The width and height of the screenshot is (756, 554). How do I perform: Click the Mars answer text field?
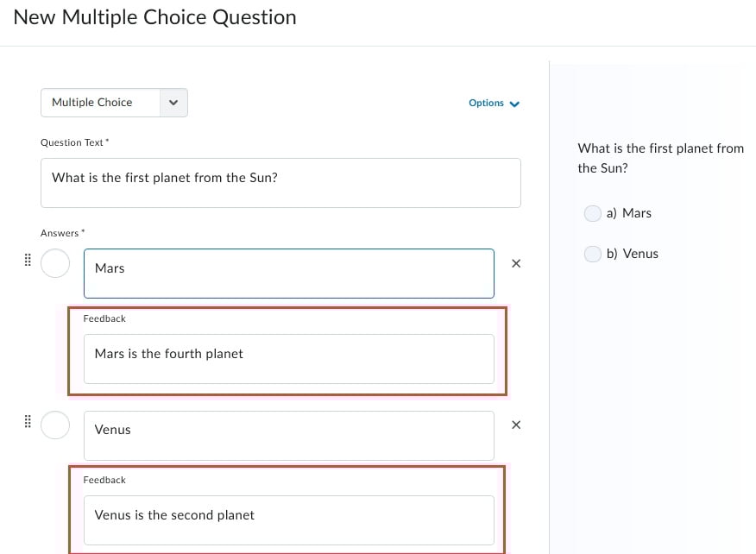[288, 273]
